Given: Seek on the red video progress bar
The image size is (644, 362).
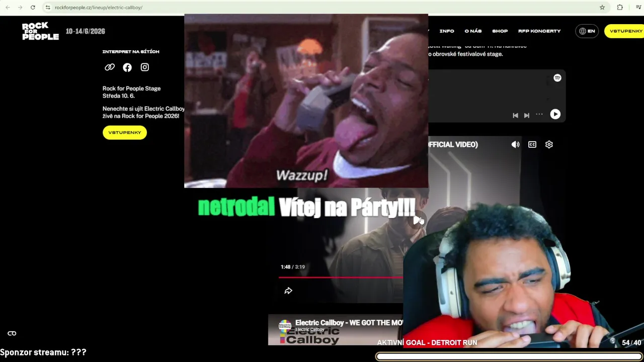Looking at the screenshot, I should (x=341, y=277).
